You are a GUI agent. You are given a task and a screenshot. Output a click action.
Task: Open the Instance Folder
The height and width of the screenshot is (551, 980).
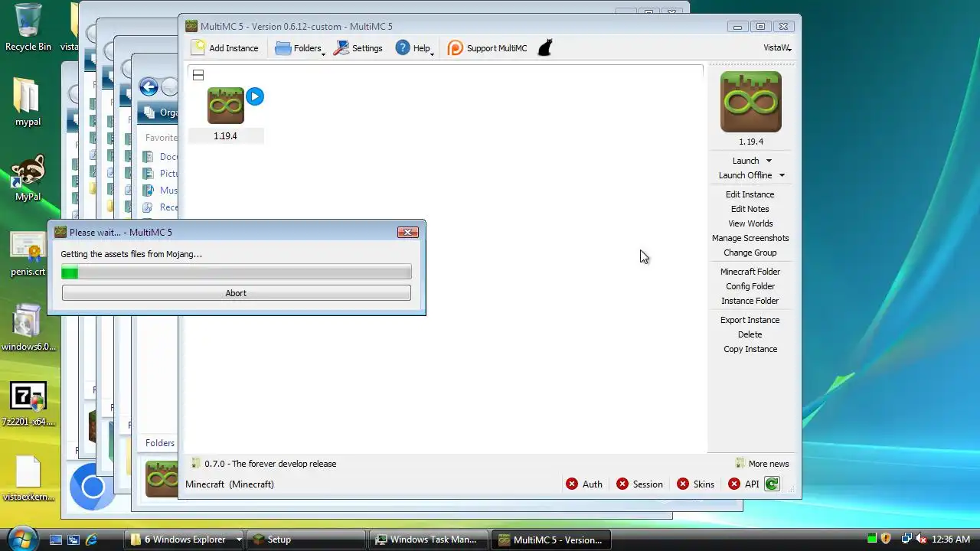click(x=750, y=301)
